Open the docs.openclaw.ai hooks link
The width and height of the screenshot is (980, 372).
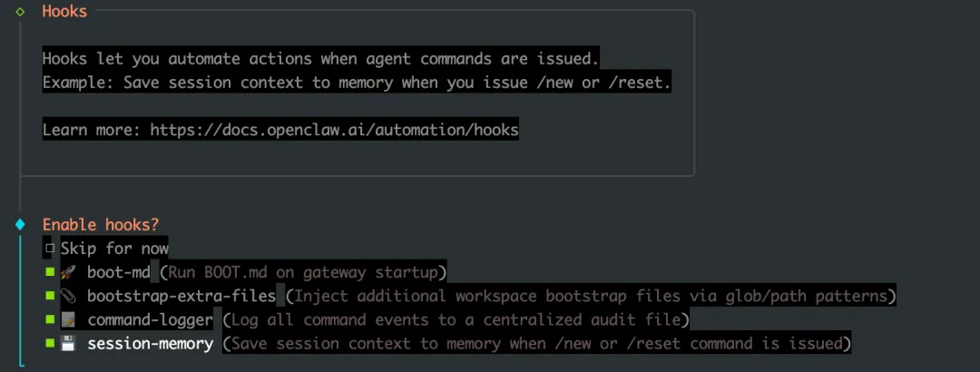pyautogui.click(x=334, y=130)
